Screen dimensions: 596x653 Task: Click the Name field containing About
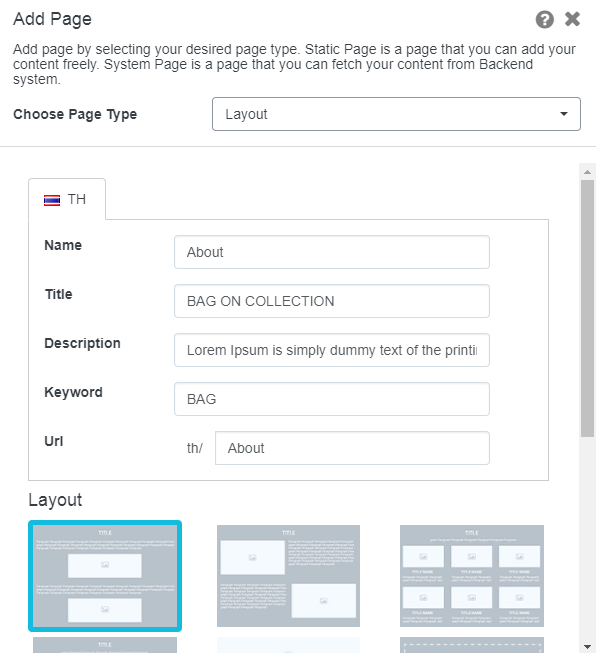tap(332, 252)
